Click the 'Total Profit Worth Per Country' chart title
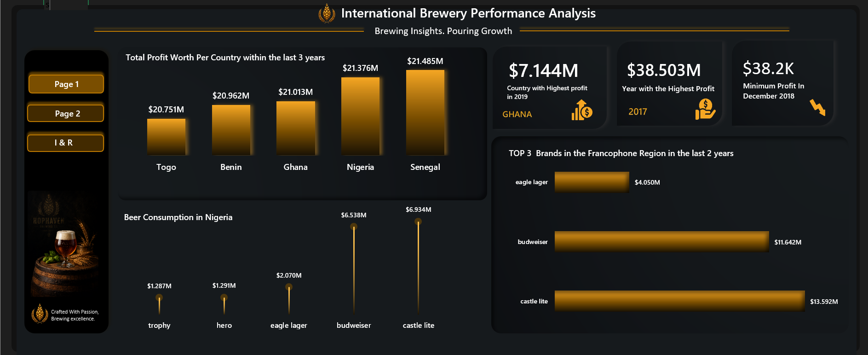The width and height of the screenshot is (868, 355). (225, 58)
